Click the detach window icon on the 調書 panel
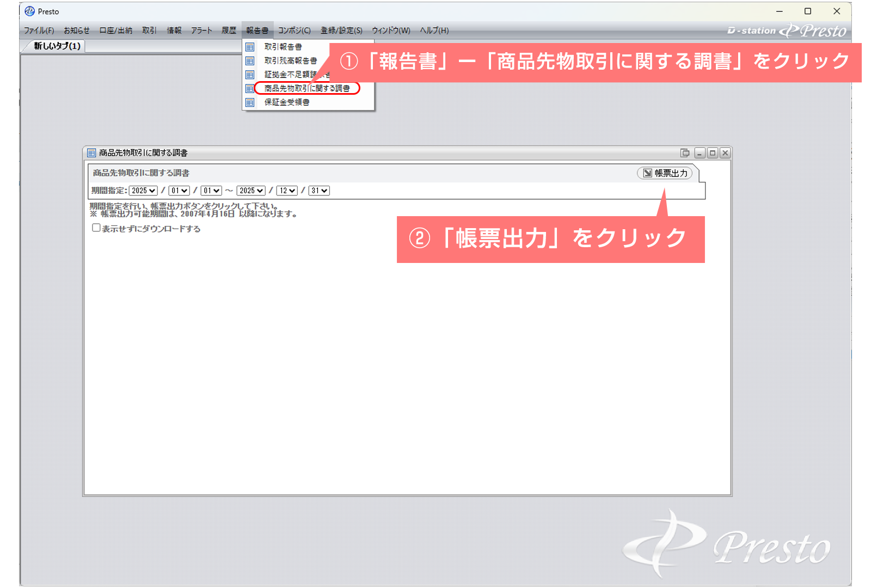The width and height of the screenshot is (871, 588). pos(684,153)
